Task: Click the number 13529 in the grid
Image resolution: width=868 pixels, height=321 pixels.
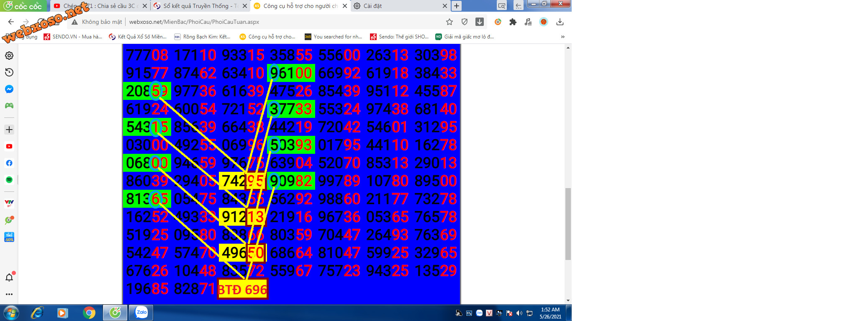Action: (436, 271)
